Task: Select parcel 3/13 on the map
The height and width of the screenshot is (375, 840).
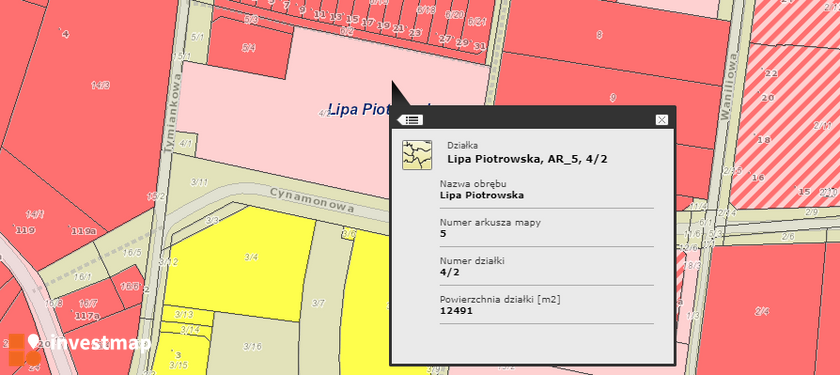Action: pyautogui.click(x=184, y=314)
